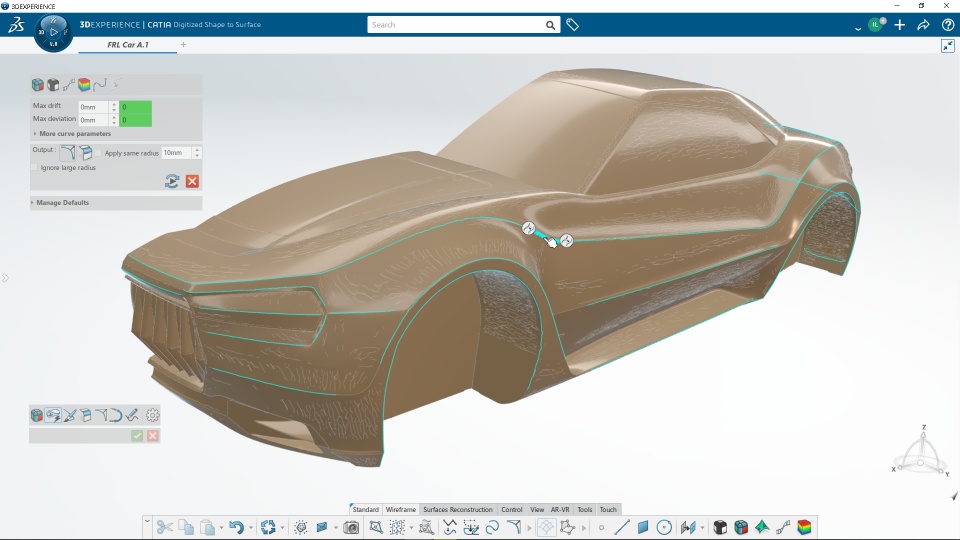960x540 pixels.
Task: Check the Ignore large radius option
Action: pos(36,168)
